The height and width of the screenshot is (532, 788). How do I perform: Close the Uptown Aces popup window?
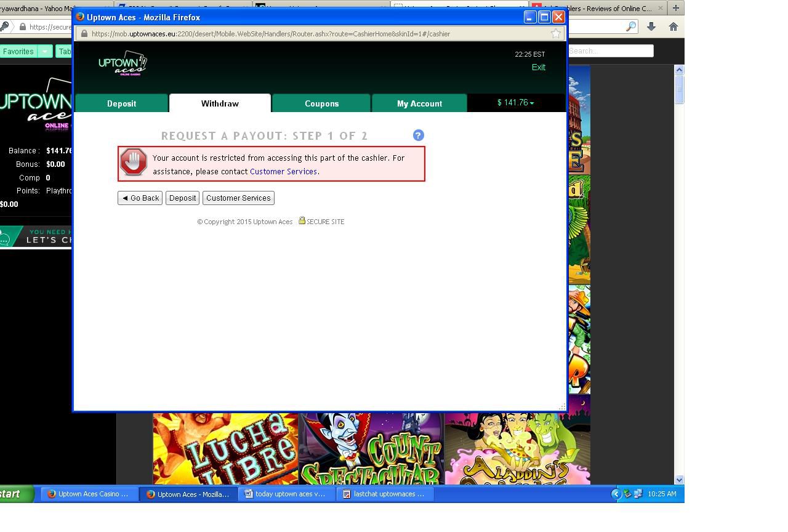click(x=558, y=17)
